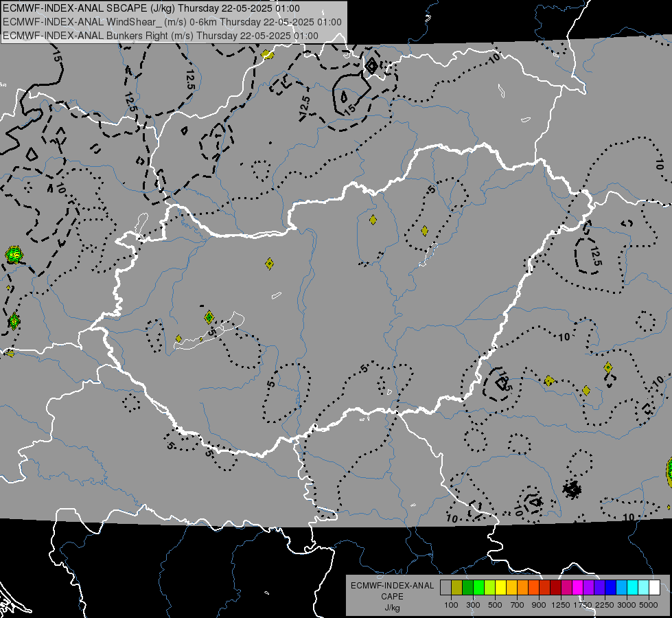Pick the white swatch above 5000
The height and width of the screenshot is (618, 672).
tap(654, 588)
